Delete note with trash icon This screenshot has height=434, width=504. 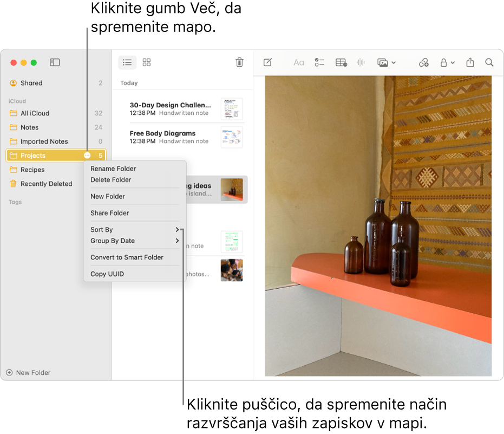click(x=239, y=62)
